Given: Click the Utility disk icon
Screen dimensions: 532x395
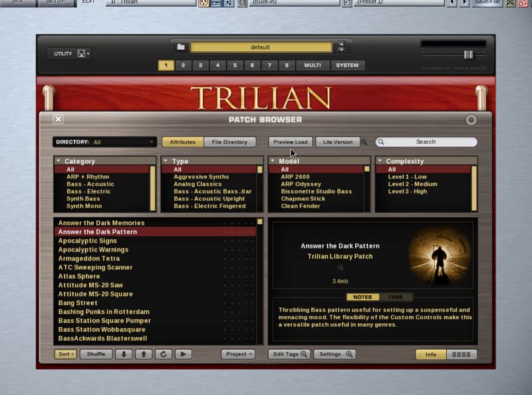Looking at the screenshot, I should [x=81, y=54].
